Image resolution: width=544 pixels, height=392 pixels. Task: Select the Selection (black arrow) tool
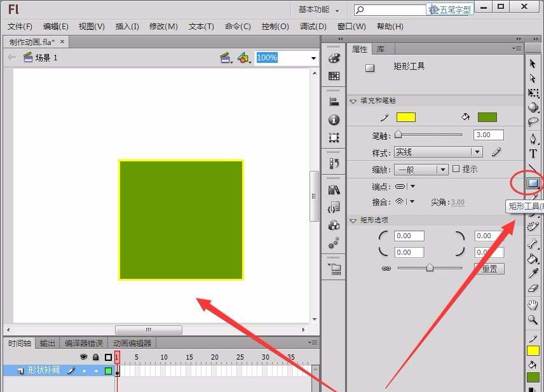533,64
